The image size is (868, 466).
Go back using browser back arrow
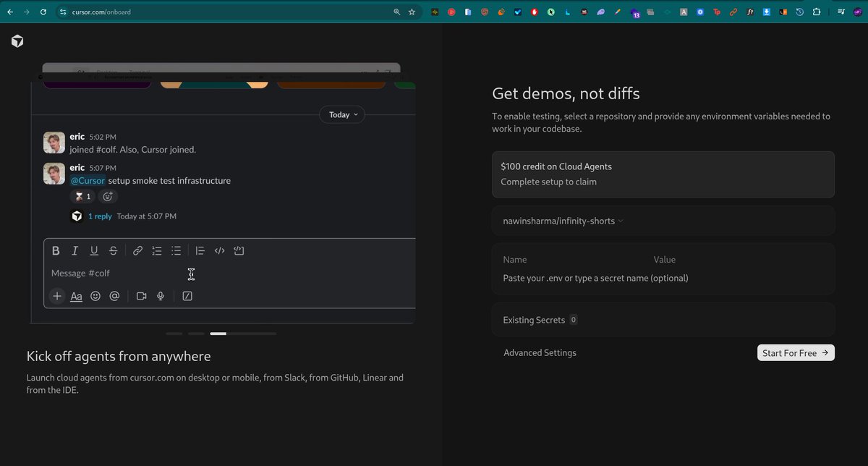10,12
